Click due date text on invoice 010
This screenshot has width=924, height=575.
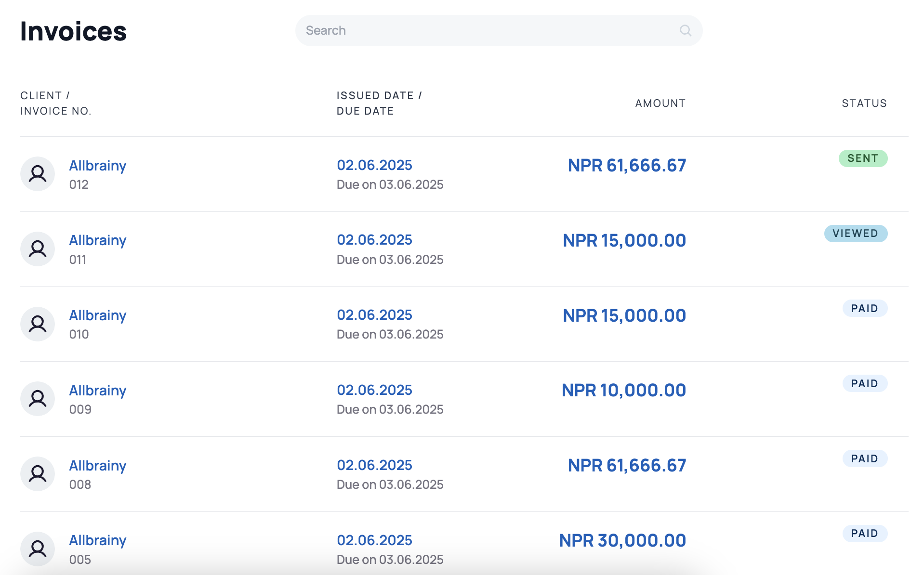click(x=390, y=334)
